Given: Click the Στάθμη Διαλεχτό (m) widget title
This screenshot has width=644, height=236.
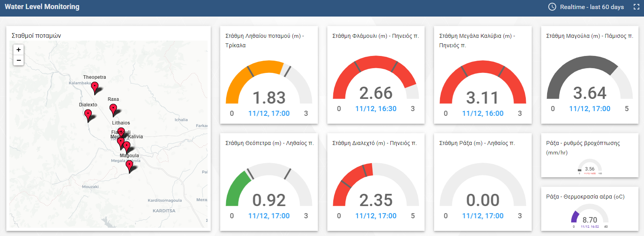Looking at the screenshot, I should pos(375,143).
